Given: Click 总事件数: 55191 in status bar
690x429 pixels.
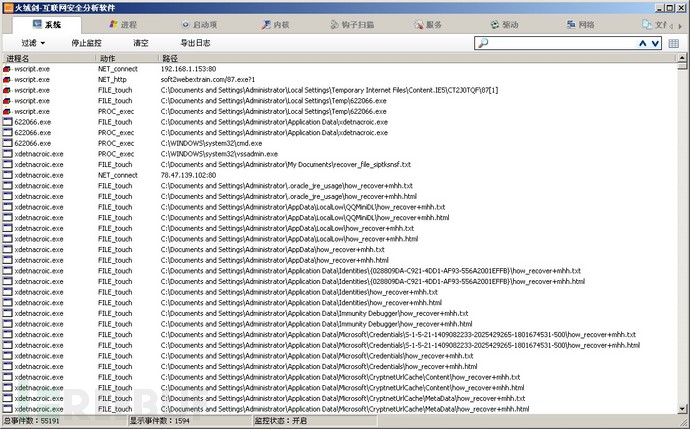Looking at the screenshot, I should (31, 421).
